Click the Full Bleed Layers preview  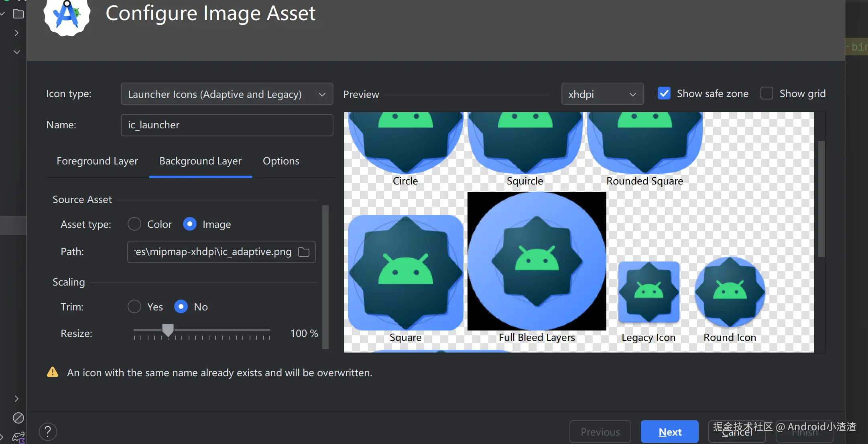coord(537,261)
